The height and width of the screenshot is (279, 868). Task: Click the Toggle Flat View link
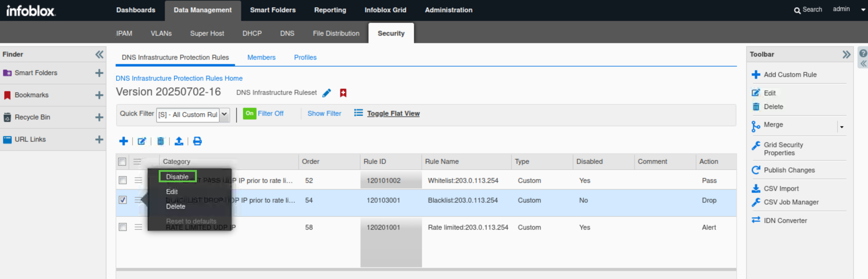[x=393, y=114]
